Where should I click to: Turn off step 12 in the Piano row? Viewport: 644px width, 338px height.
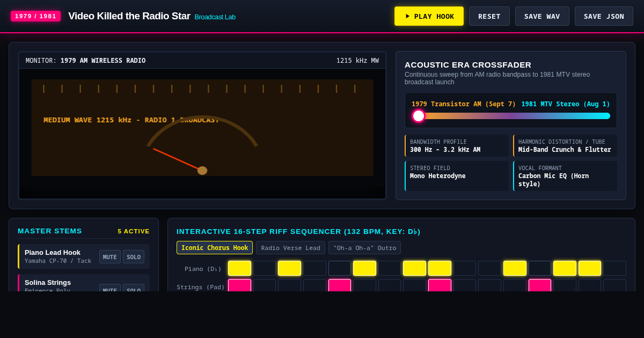515,268
